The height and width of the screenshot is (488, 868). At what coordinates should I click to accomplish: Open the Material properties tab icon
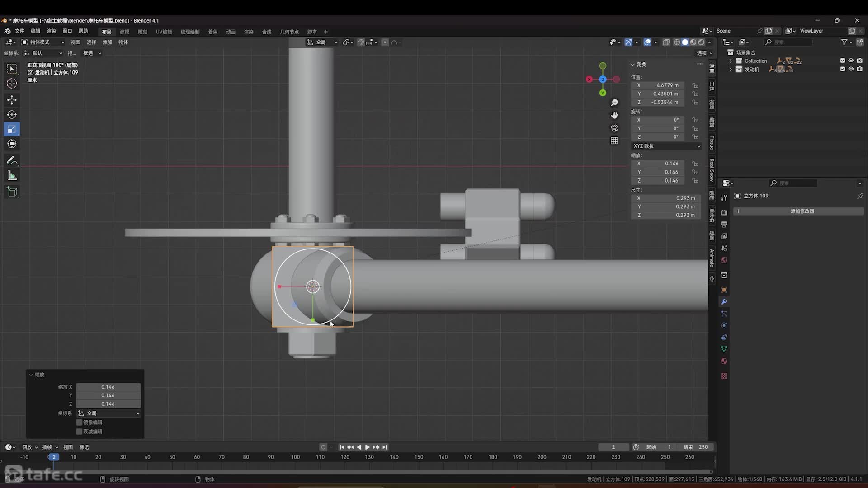point(724,361)
